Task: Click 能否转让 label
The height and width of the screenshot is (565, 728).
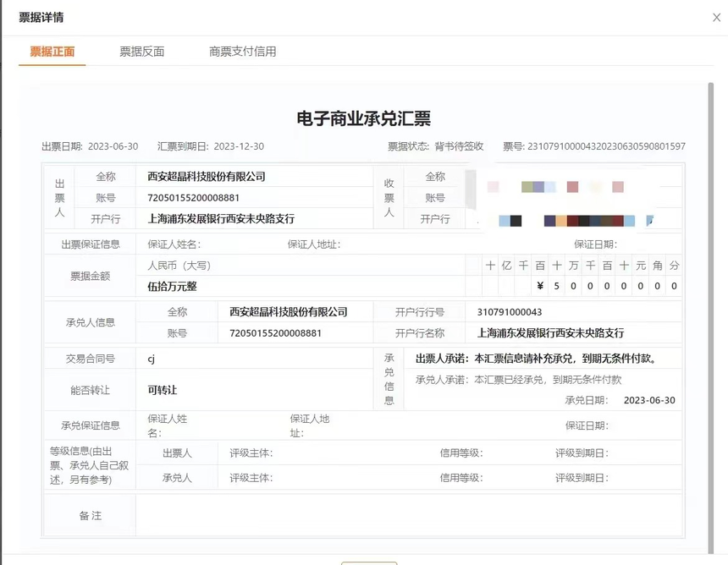Action: [x=90, y=390]
